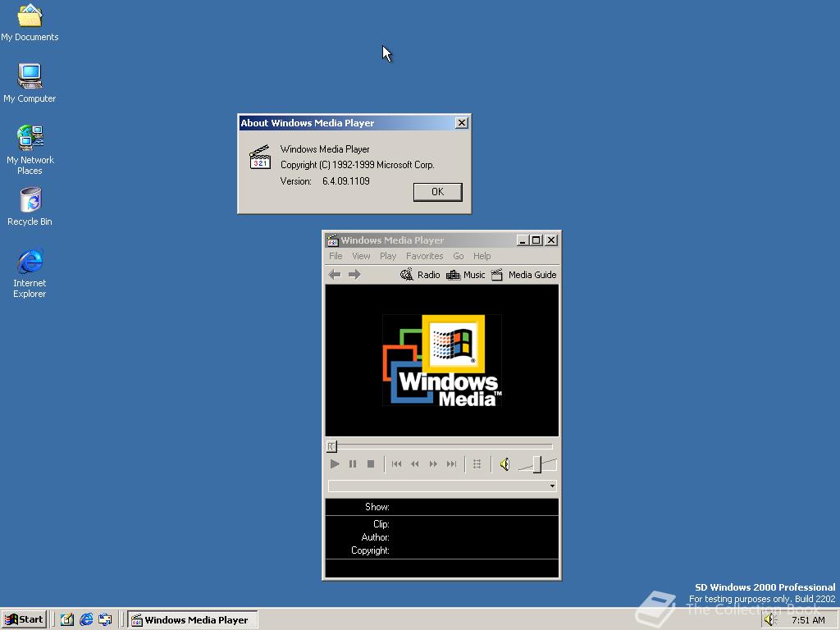The width and height of the screenshot is (840, 630).
Task: Click the Preview mode dotted icon
Action: tap(477, 464)
